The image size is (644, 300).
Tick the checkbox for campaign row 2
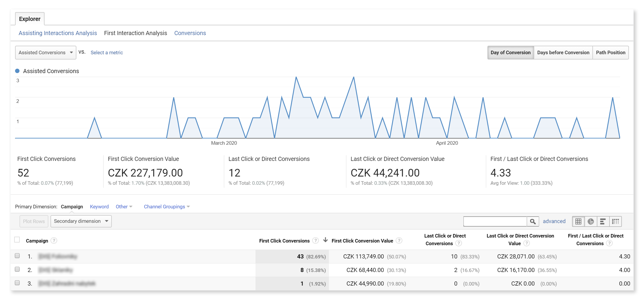tap(17, 269)
